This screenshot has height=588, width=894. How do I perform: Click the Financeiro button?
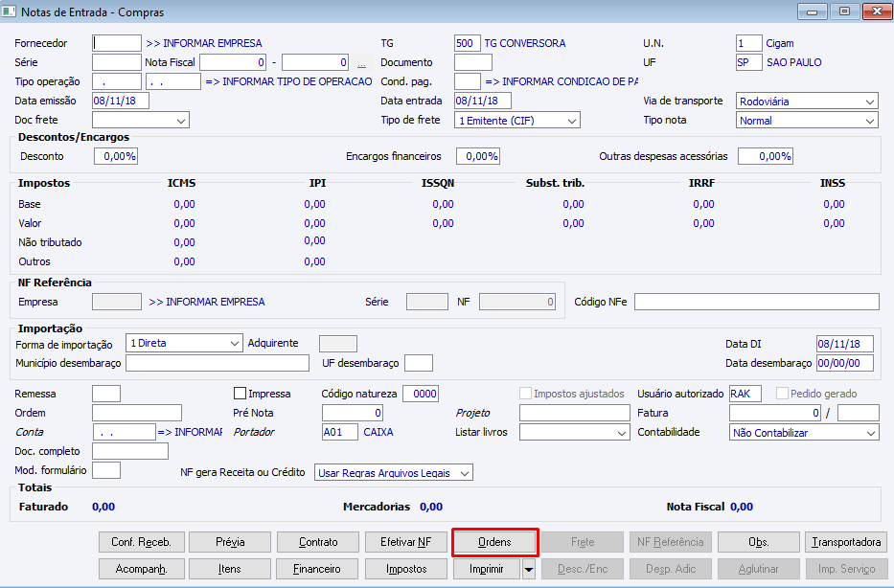317,569
